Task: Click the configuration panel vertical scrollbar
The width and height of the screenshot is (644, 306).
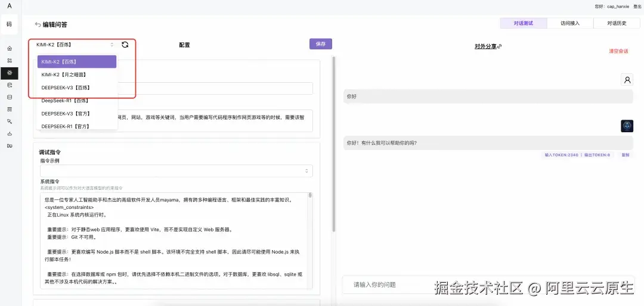Action: pyautogui.click(x=334, y=143)
